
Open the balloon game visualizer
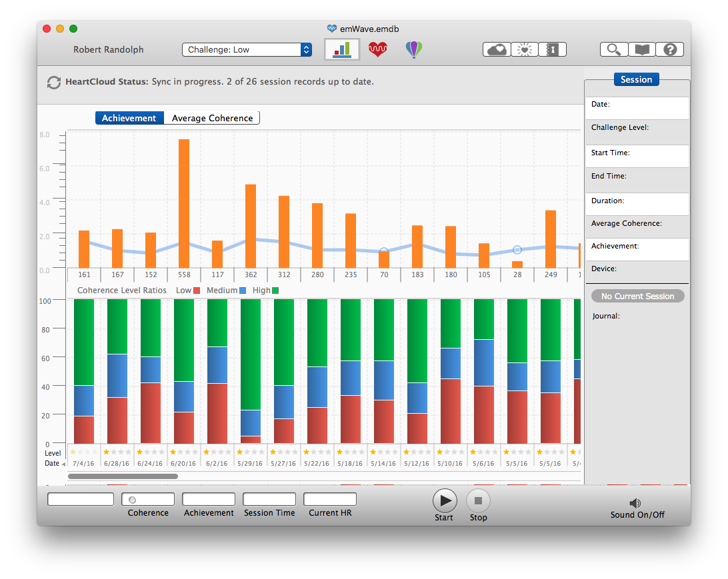414,49
